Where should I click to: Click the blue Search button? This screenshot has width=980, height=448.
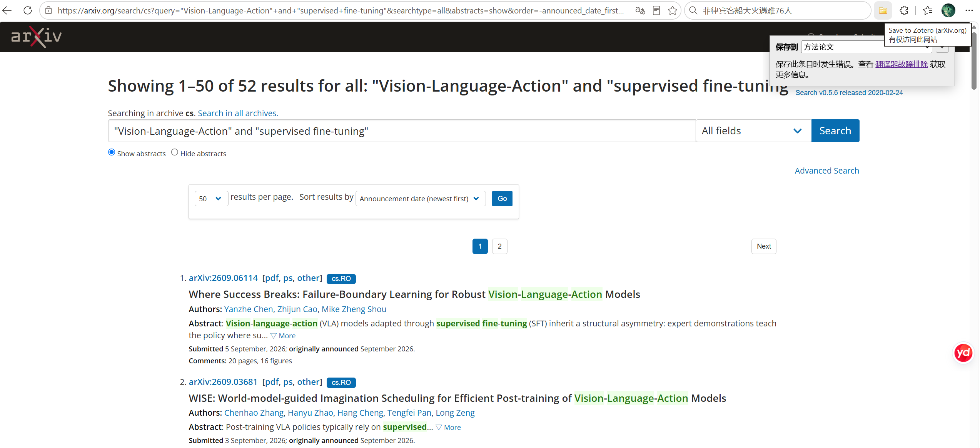tap(835, 131)
